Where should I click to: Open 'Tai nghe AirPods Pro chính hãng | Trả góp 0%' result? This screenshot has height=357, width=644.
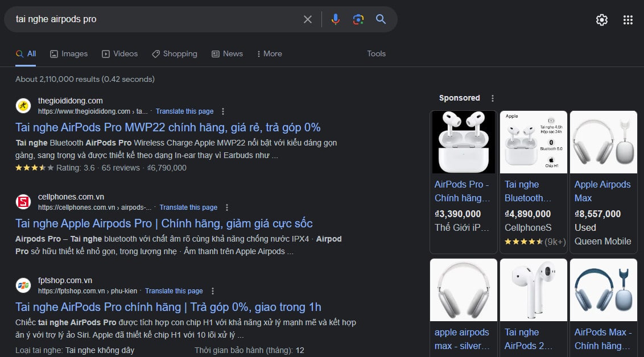pos(168,307)
